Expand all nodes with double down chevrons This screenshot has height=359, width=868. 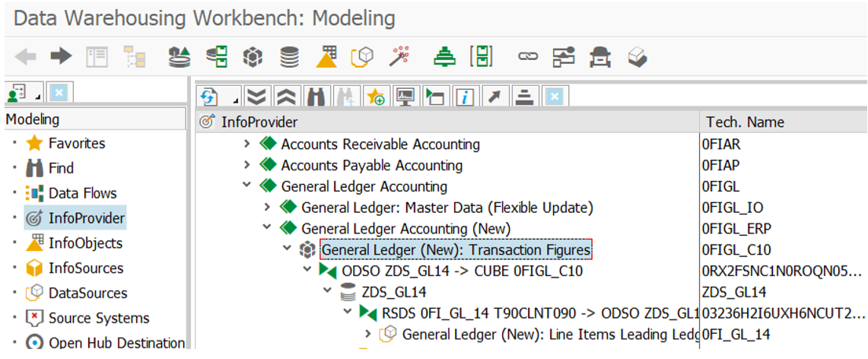[x=256, y=97]
